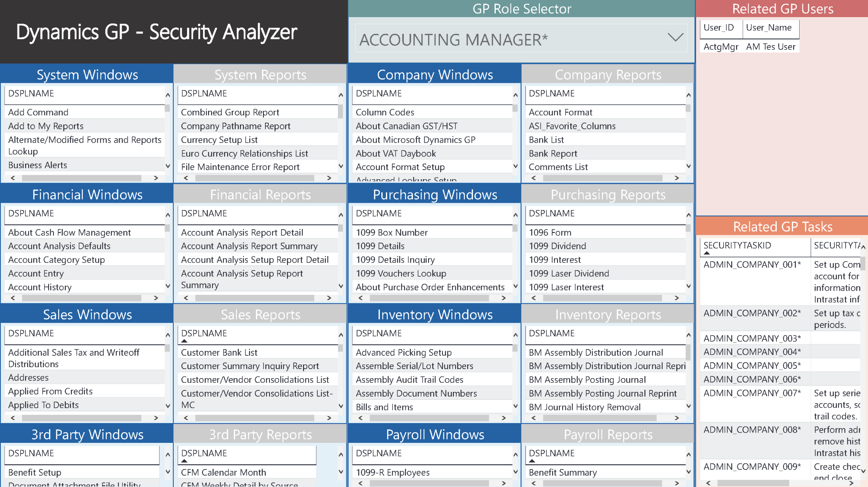Expand the ACCOUNTING MANAGER role options
The width and height of the screenshot is (868, 487).
tap(676, 37)
